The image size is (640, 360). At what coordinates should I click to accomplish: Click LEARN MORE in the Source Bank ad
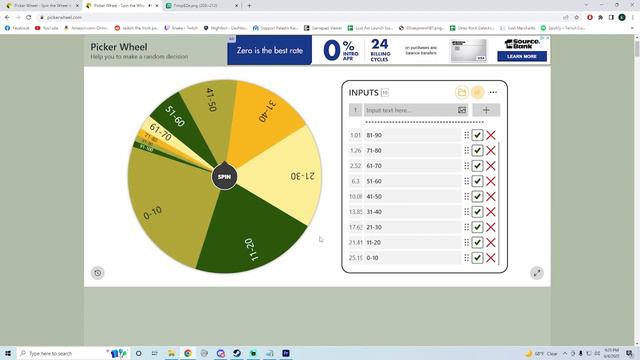click(x=522, y=56)
